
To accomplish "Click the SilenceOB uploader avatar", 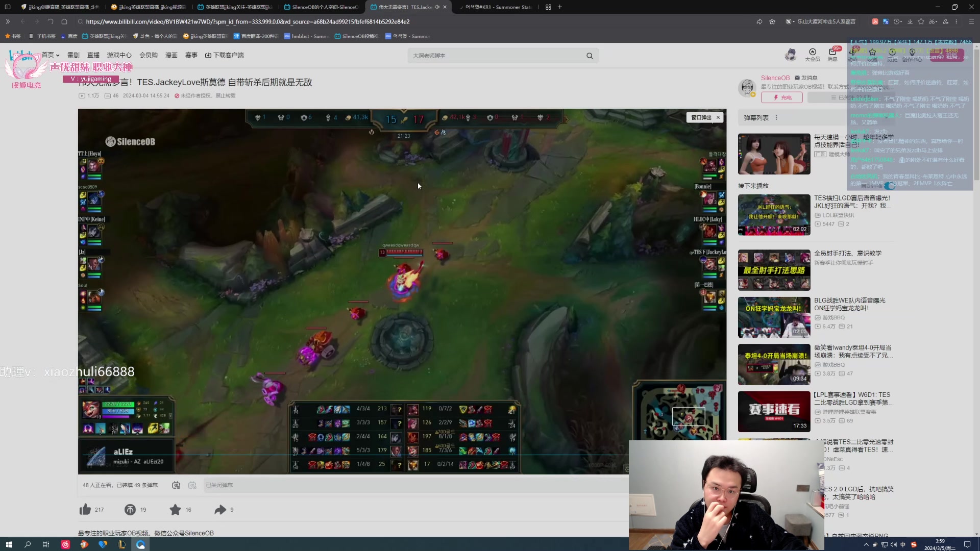I will point(747,87).
